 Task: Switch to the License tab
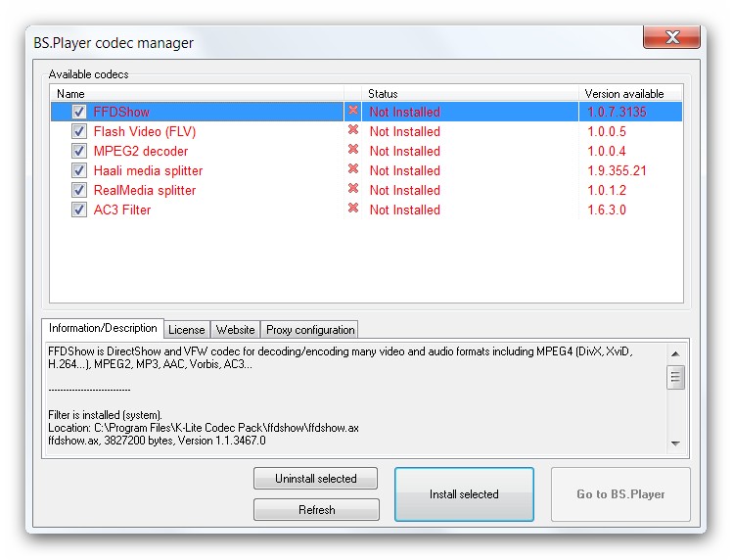point(186,330)
